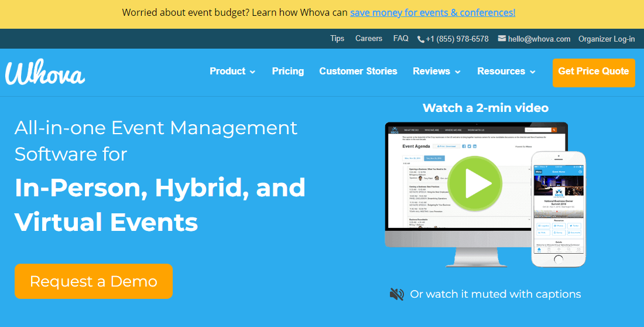Screen dimensions: 644x327
Task: Open the FAQ link
Action: click(x=401, y=39)
